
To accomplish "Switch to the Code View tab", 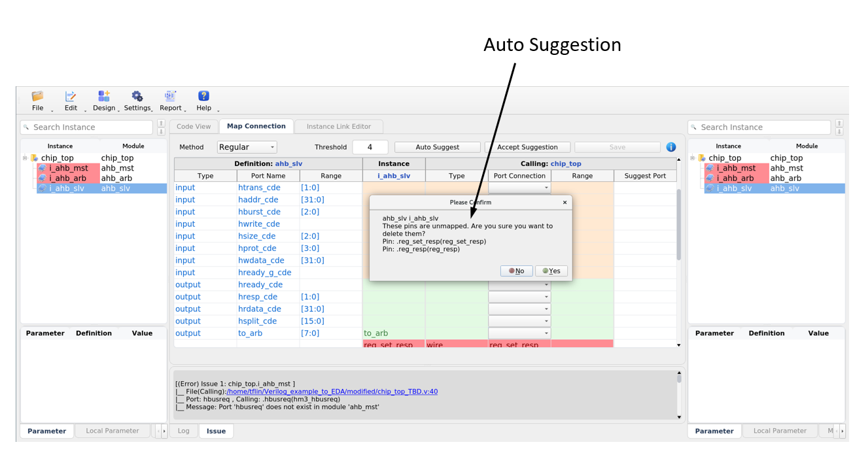I will [194, 126].
